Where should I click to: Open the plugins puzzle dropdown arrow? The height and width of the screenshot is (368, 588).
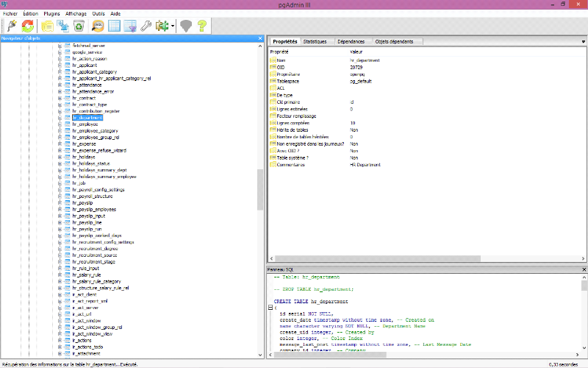coord(172,26)
